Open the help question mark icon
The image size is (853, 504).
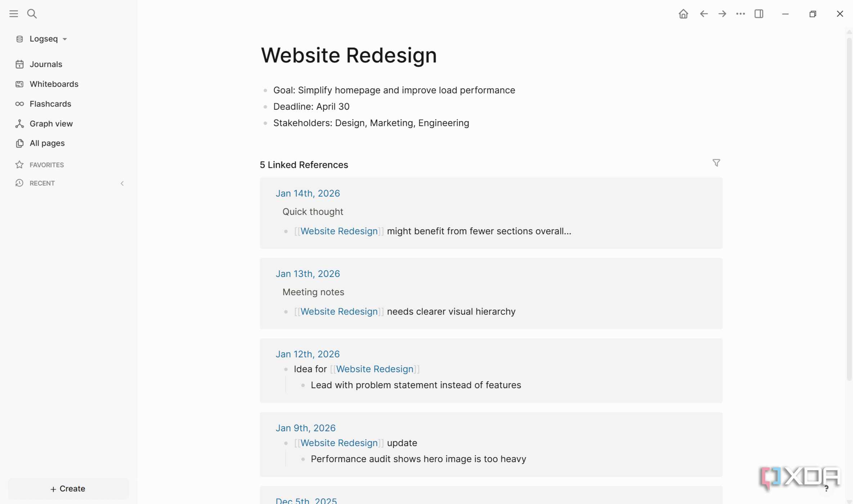coord(826,489)
